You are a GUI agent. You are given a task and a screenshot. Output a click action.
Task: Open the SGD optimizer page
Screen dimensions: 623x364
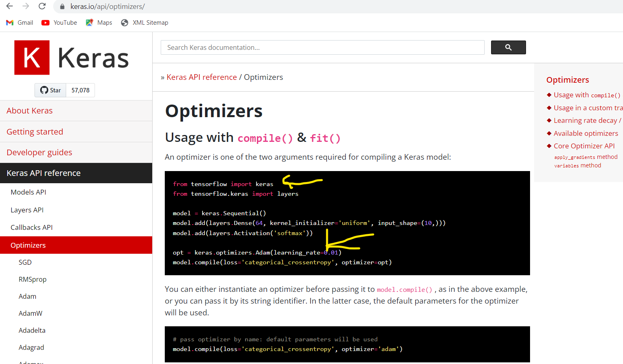tap(25, 262)
